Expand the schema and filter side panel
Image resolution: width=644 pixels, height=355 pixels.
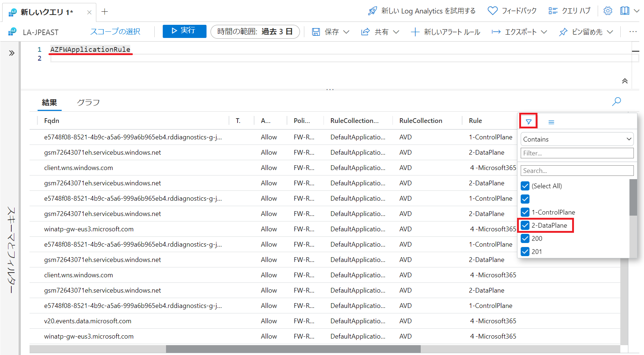click(x=12, y=53)
